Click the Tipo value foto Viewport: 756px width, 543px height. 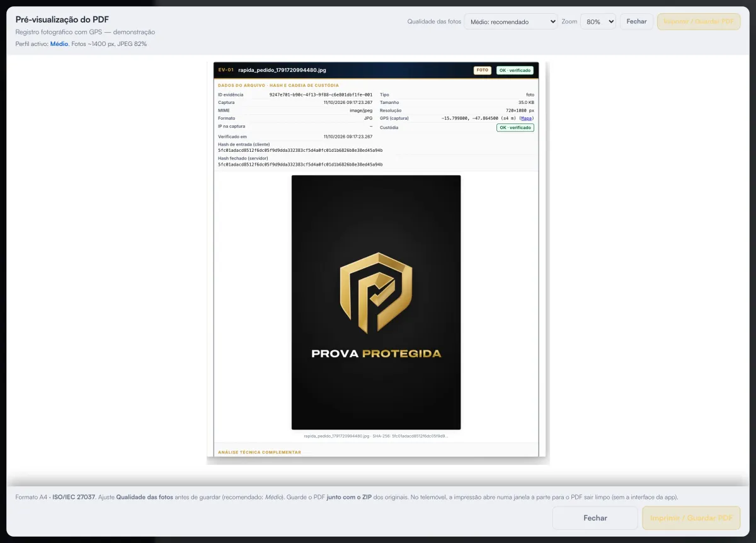pyautogui.click(x=530, y=94)
